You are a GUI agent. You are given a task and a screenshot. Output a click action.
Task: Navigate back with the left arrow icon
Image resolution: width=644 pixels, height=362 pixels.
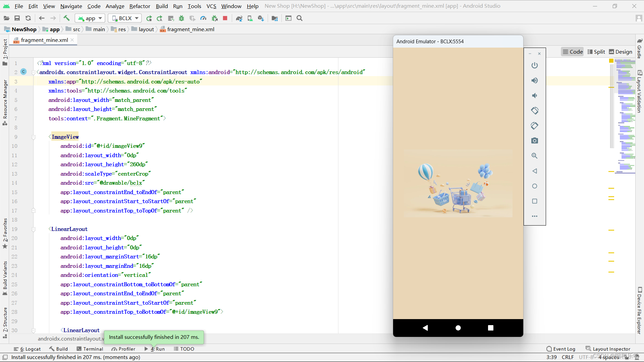tap(42, 18)
